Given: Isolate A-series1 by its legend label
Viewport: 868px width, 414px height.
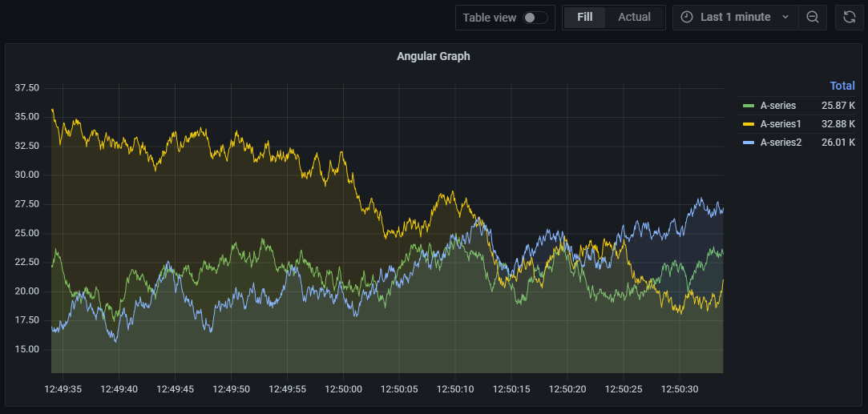Looking at the screenshot, I should click(x=780, y=123).
